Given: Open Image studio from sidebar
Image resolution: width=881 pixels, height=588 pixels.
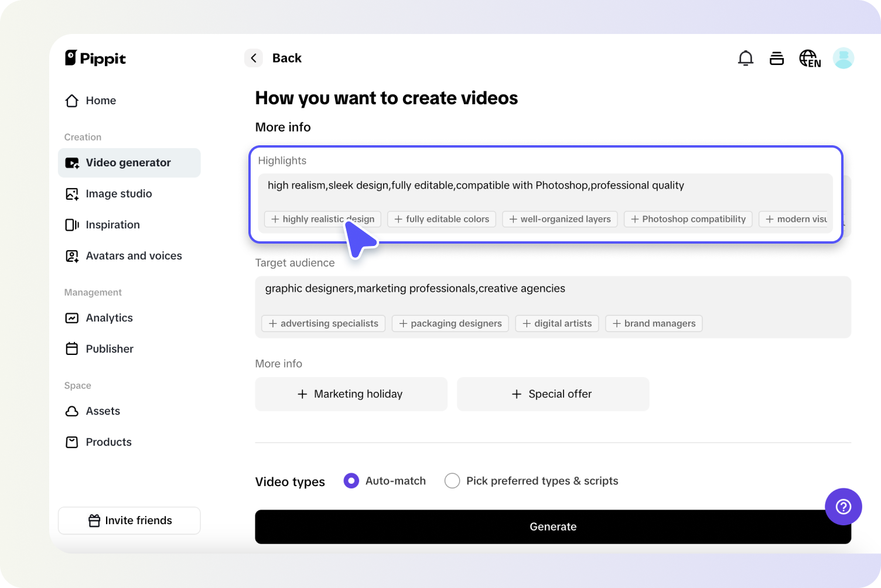Looking at the screenshot, I should point(119,194).
